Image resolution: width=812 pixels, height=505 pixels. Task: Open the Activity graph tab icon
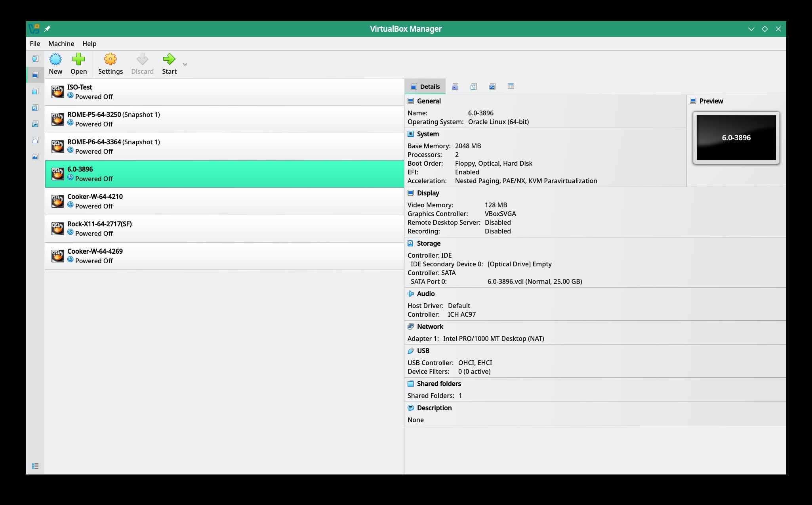click(492, 87)
